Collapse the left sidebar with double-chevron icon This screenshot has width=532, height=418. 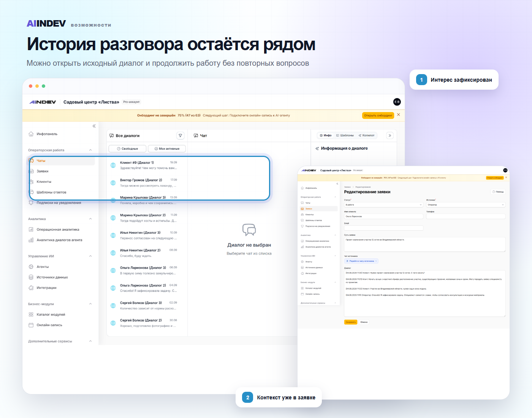(94, 126)
